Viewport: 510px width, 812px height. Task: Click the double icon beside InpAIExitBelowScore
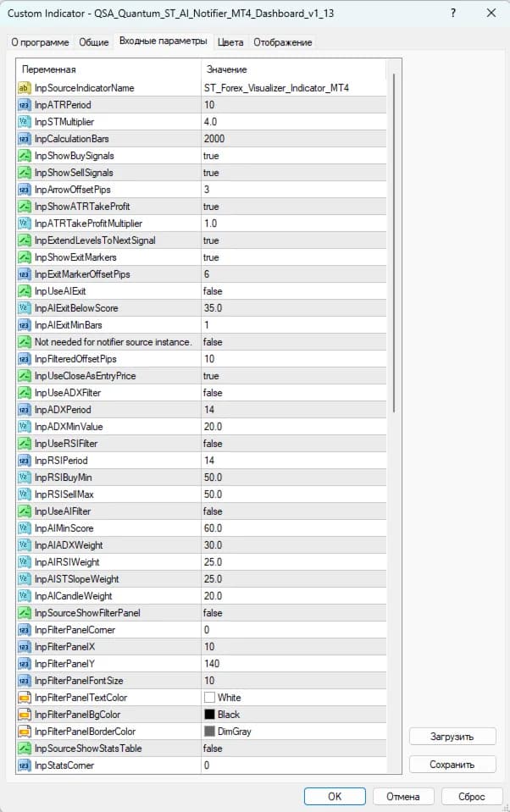pos(24,308)
